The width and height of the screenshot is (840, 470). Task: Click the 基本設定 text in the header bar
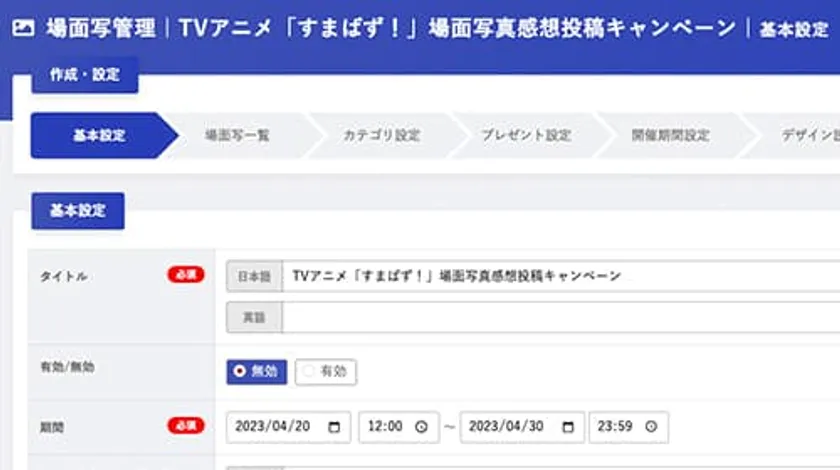(794, 29)
